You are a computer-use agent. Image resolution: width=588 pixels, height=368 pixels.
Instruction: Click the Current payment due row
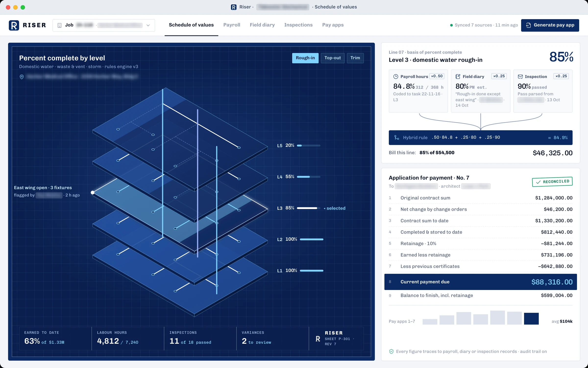480,282
